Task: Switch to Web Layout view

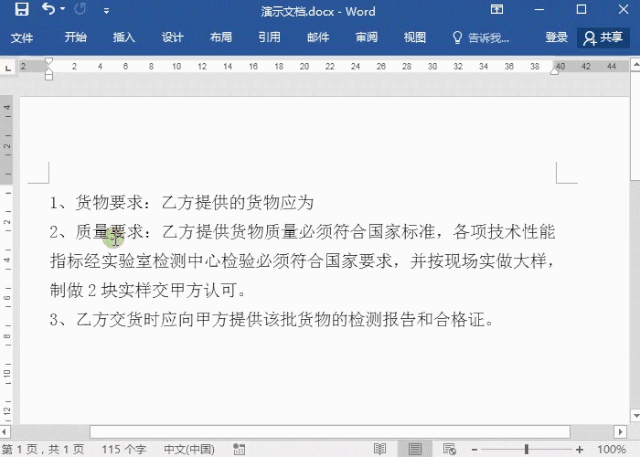Action: point(449,449)
